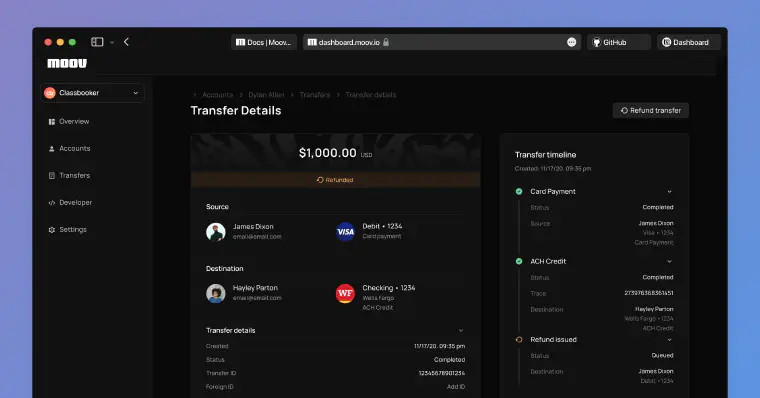The image size is (760, 398).
Task: Open the Classbooker account dropdown
Action: [93, 93]
